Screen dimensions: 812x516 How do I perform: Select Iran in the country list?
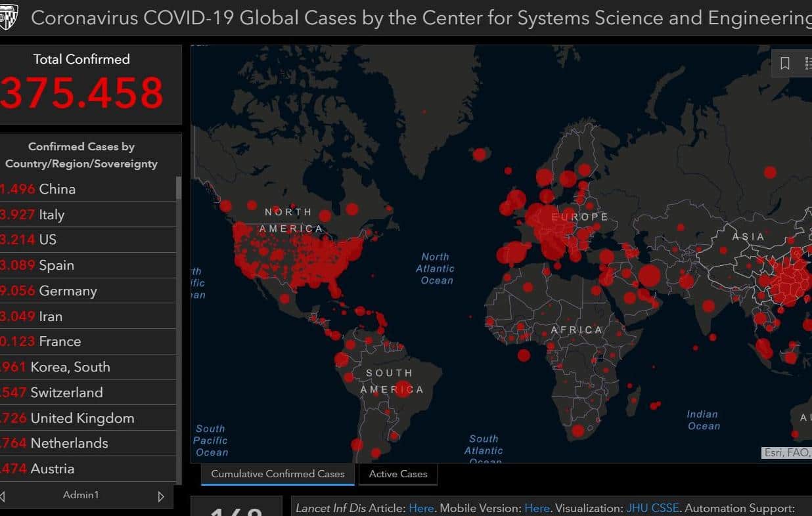click(x=88, y=316)
